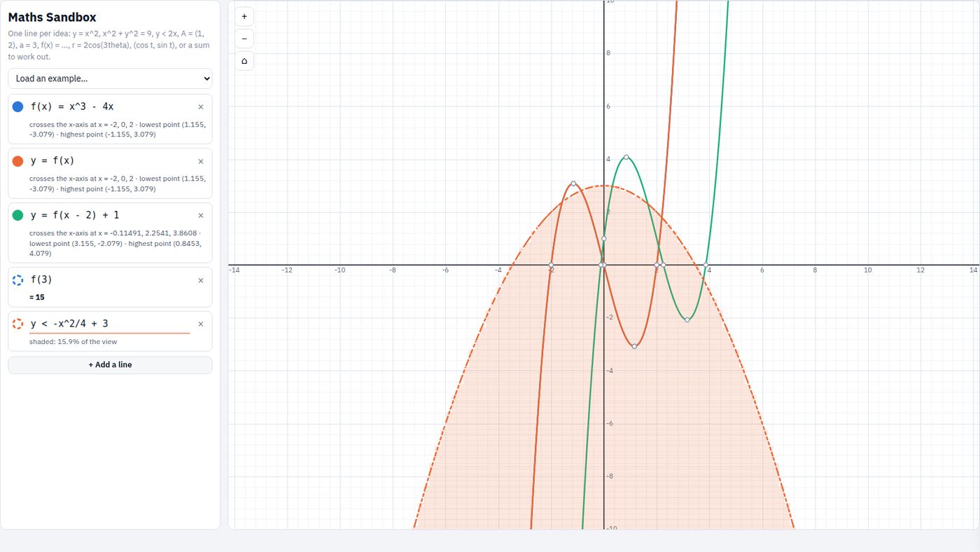Select green curve highest point marker
This screenshot has width=980, height=552.
pos(626,157)
